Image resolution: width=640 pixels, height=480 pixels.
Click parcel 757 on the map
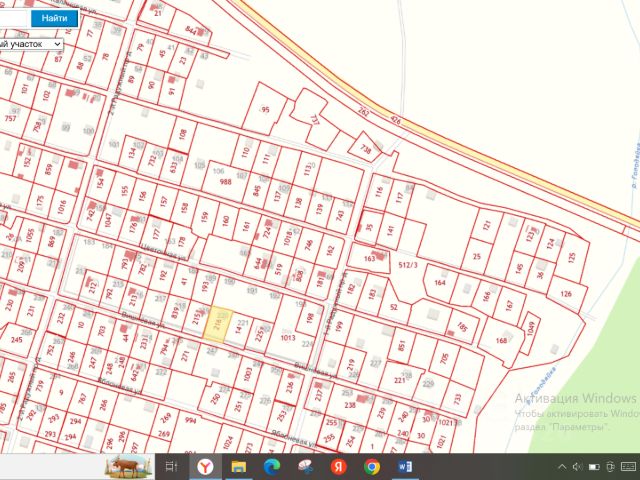tap(10, 118)
